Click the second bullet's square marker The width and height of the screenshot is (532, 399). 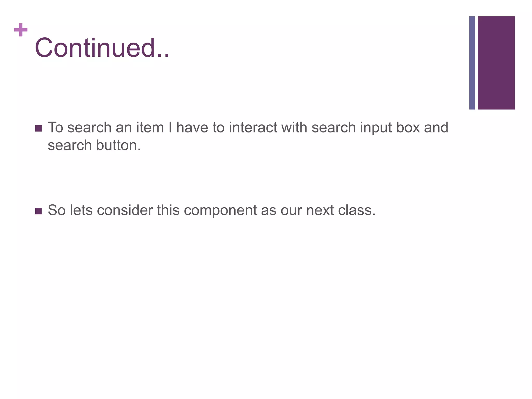38,211
